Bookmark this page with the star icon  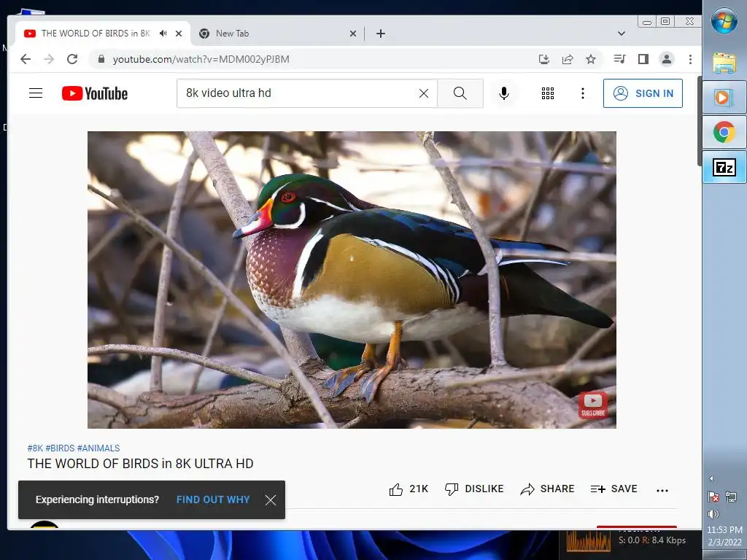591,59
